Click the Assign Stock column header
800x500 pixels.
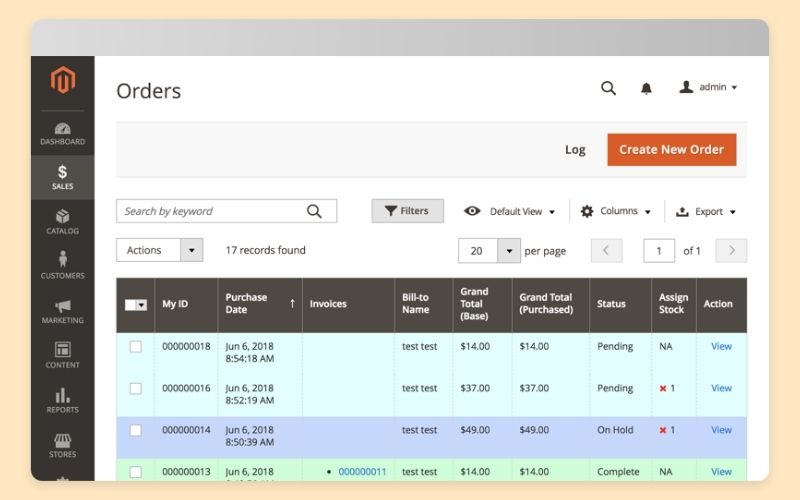point(673,305)
